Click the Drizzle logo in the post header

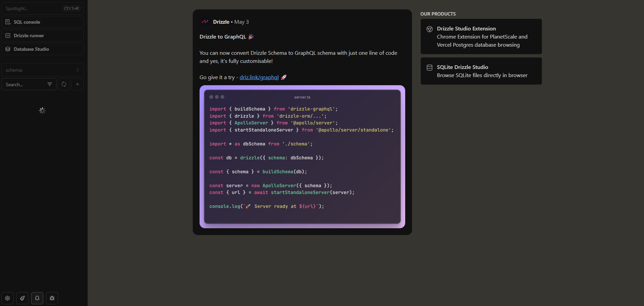(x=205, y=22)
